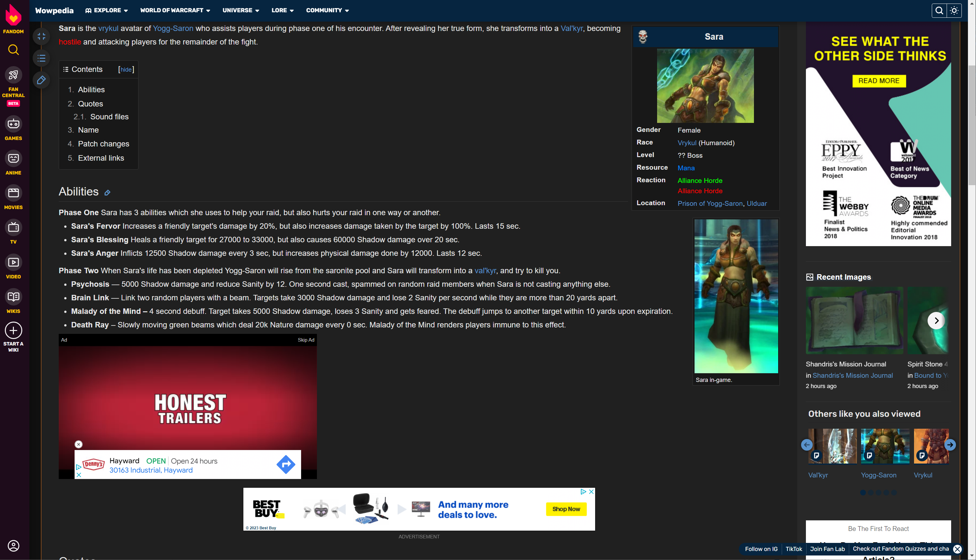Hide the Contents table
976x560 pixels.
coord(126,70)
